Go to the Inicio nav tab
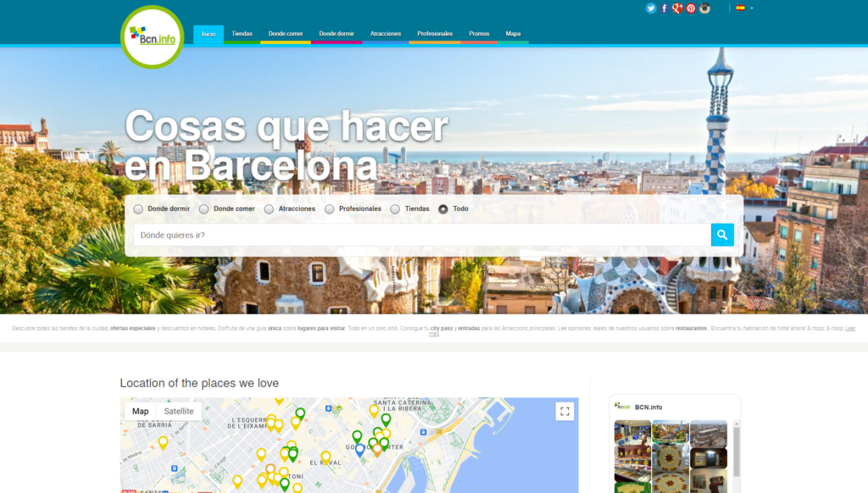Image resolution: width=868 pixels, height=493 pixels. pos(209,34)
